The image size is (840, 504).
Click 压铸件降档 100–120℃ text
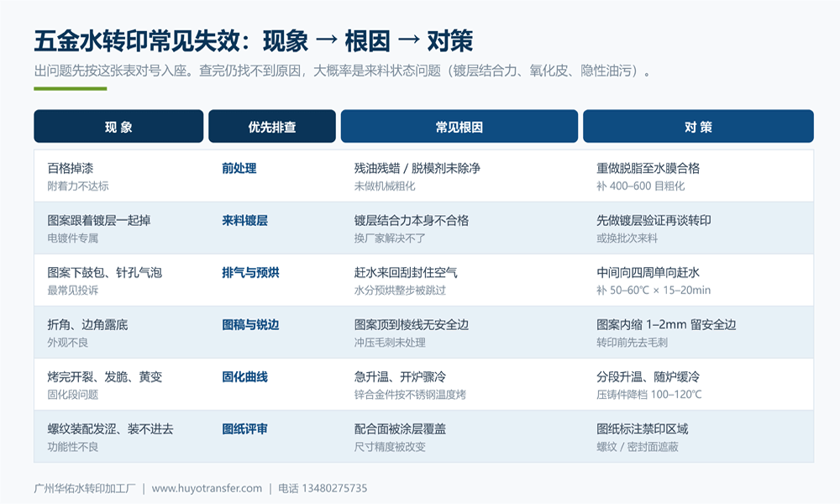[x=649, y=395]
